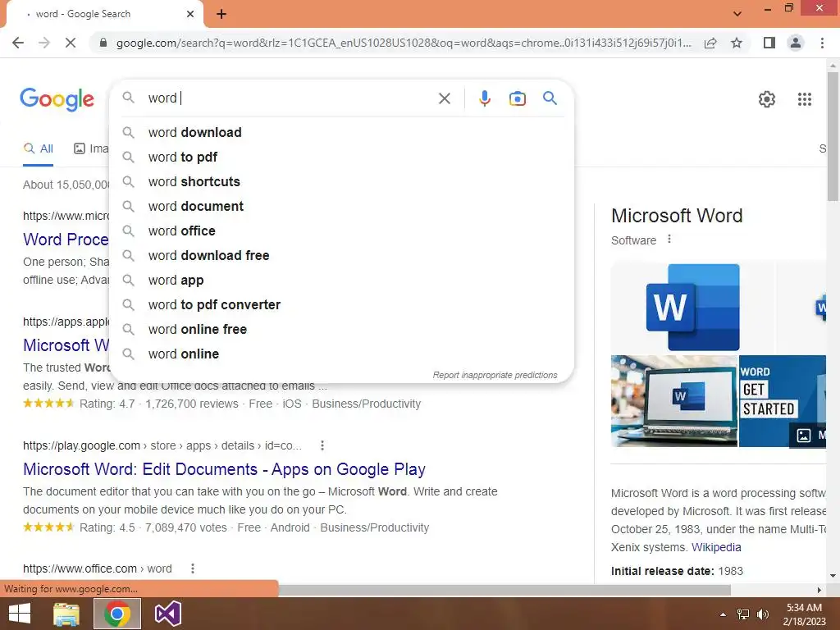The image size is (840, 630).
Task: Open Wikipedia link in knowledge panel
Action: (x=716, y=547)
